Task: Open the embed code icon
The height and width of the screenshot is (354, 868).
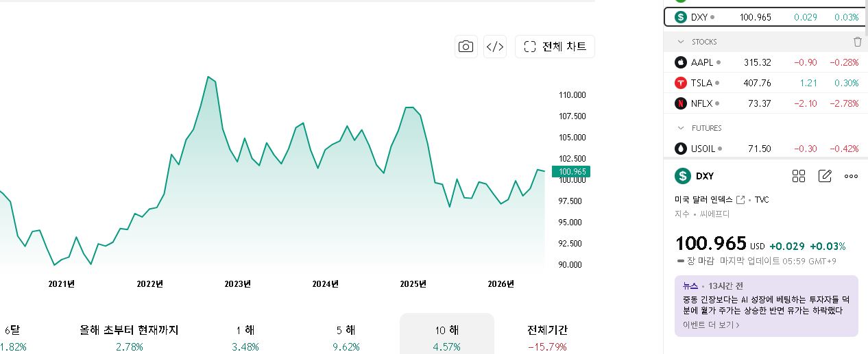Action: click(495, 47)
